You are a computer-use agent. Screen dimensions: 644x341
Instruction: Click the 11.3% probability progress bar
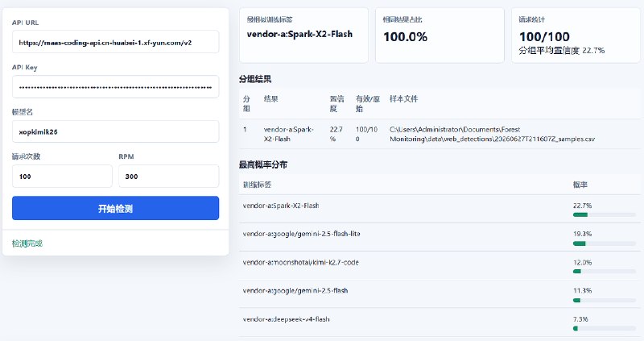pos(605,300)
